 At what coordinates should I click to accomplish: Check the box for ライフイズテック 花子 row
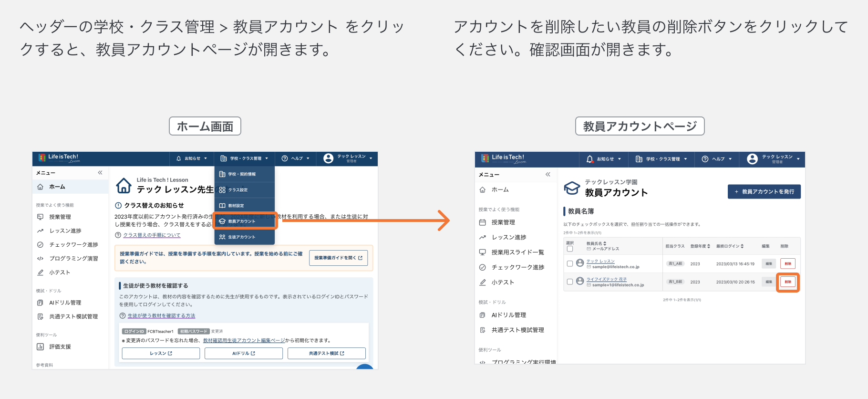tap(569, 282)
